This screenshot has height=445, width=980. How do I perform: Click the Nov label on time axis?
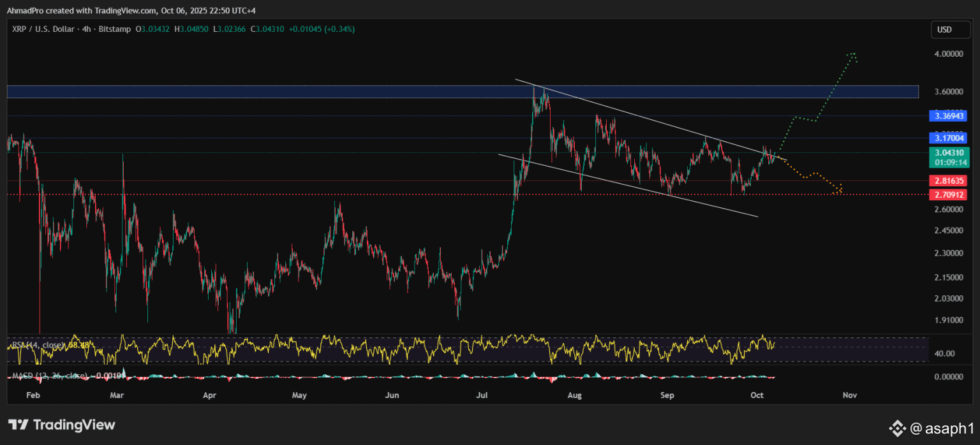pyautogui.click(x=849, y=396)
